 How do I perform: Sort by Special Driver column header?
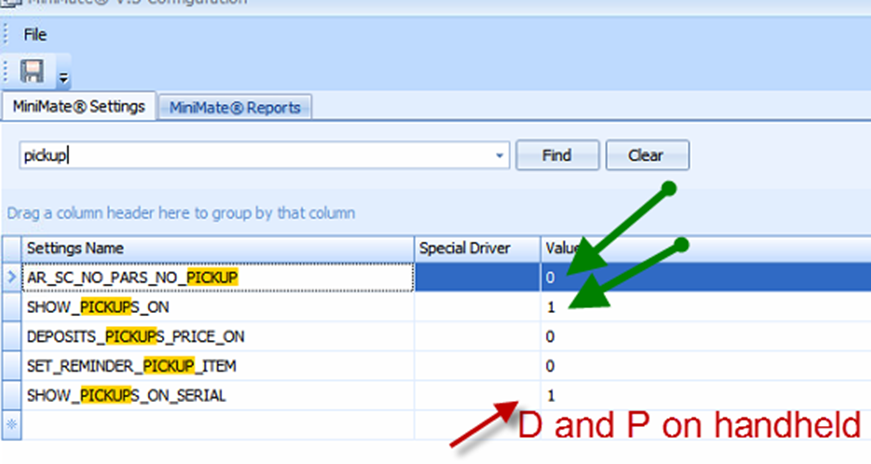pyautogui.click(x=477, y=248)
